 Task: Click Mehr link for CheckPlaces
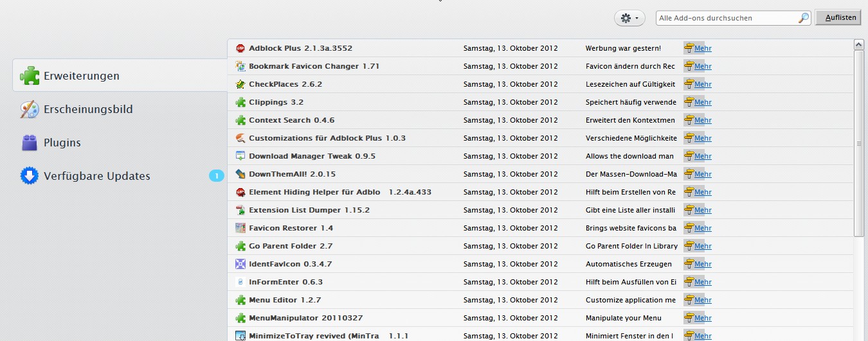[703, 84]
